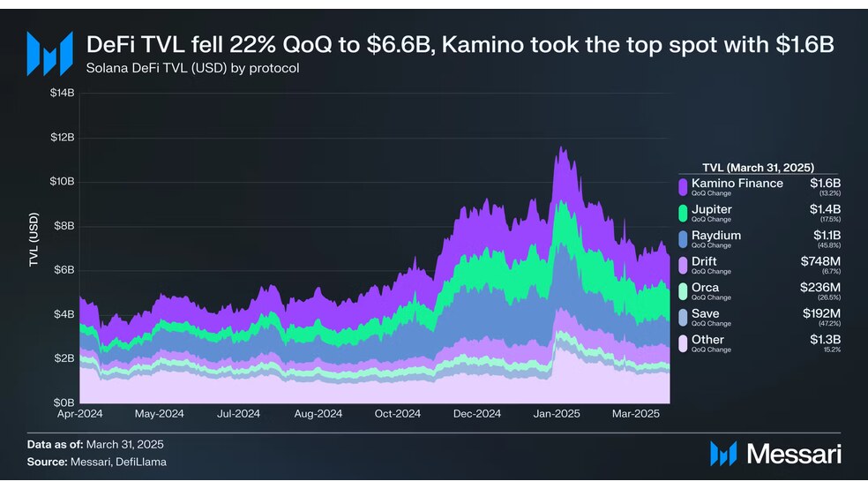Click the Source: Messari, DefiLlama text
Screen dimensions: 868x489
pyautogui.click(x=97, y=462)
